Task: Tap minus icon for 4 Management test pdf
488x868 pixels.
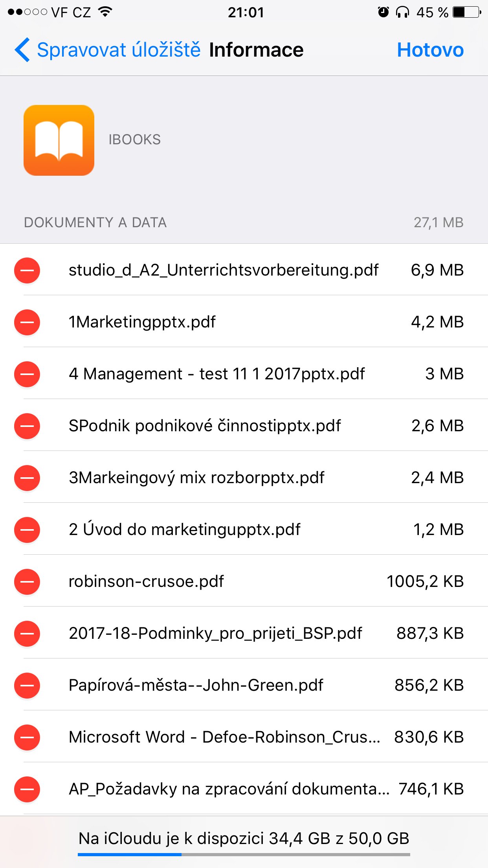Action: point(27,374)
